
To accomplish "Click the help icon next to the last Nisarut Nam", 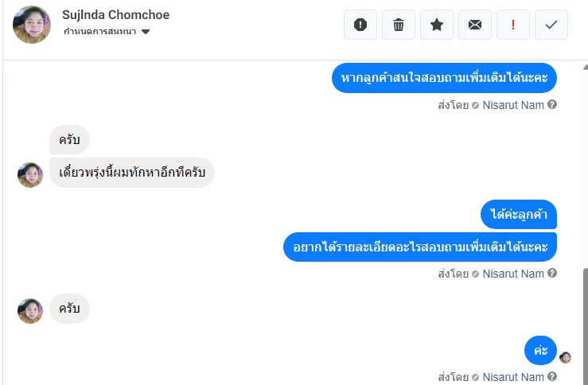I will [x=552, y=376].
